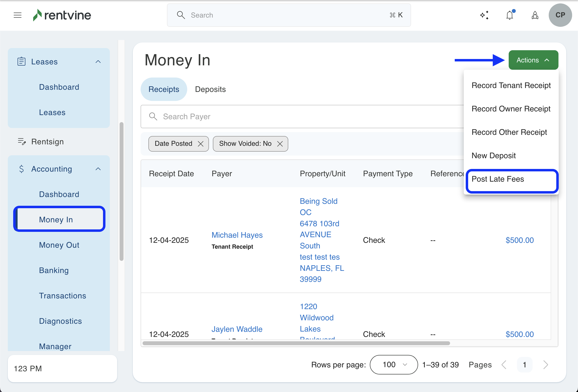Screen dimensions: 578x392
Task: Click the horizontal table scrollbar
Action: point(296,343)
